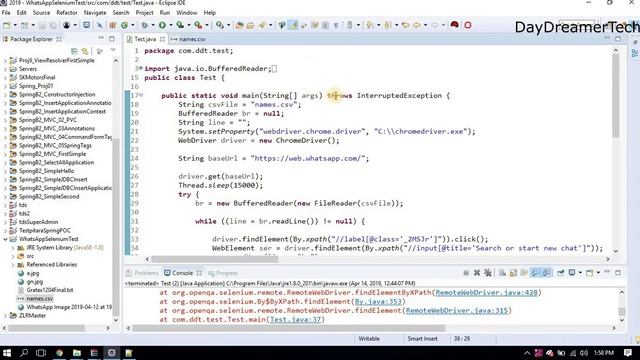Screen dimensions: 640x360
Task: Click the console horizontal scrollbar thumb
Action: 288,328
